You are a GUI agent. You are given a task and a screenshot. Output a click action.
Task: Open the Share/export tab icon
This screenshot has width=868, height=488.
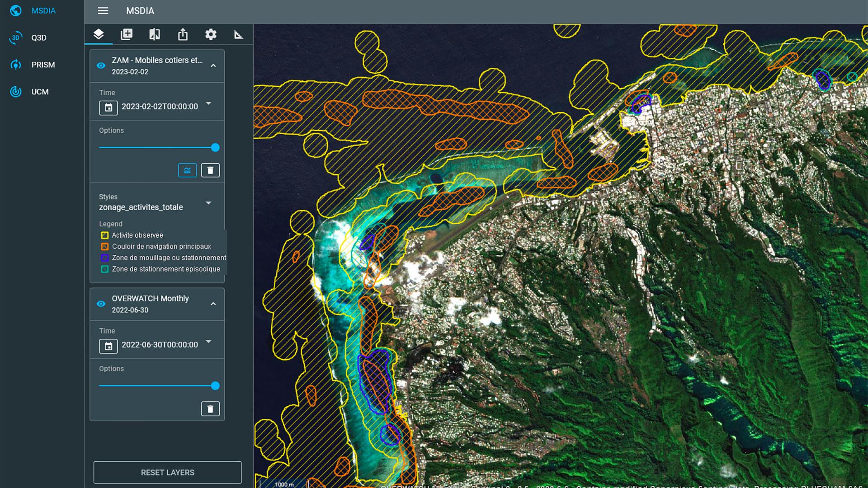(183, 34)
